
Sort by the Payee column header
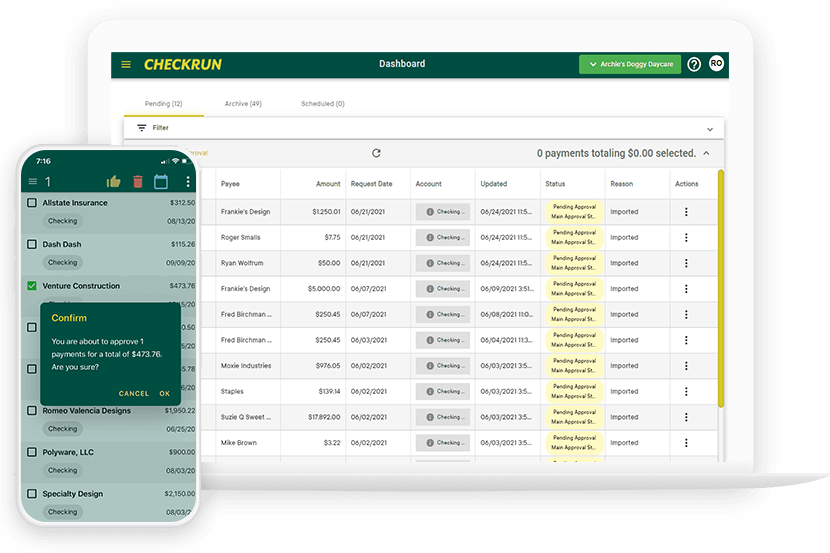(230, 184)
